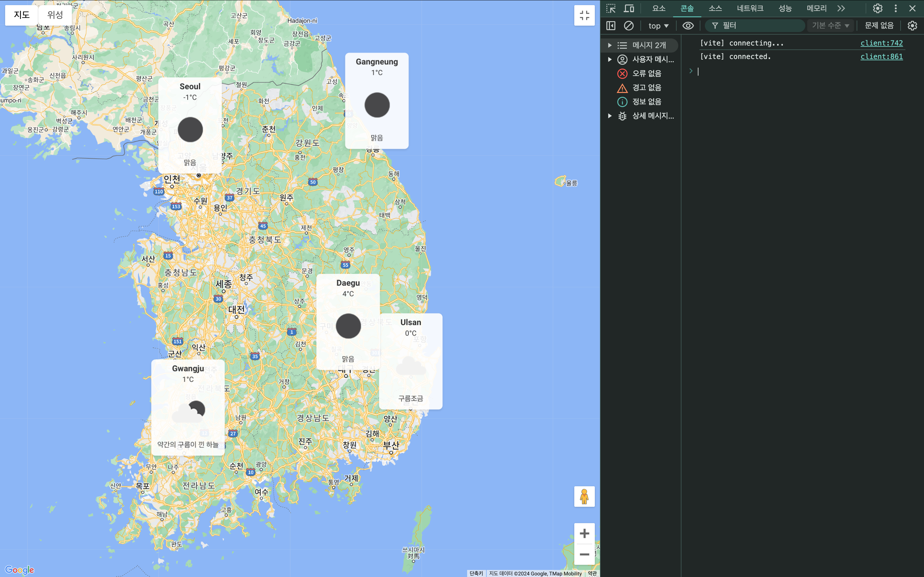
Task: Expand the 메시지 2개 messages group
Action: tap(610, 45)
